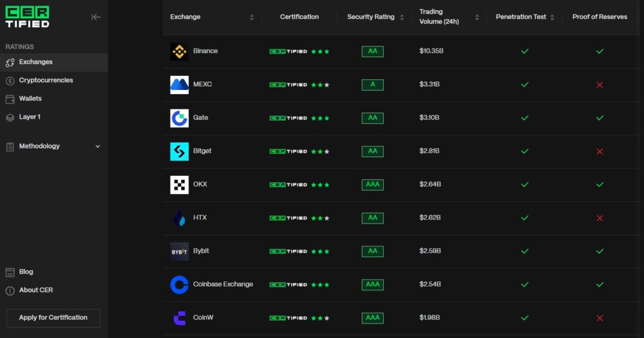Click Coinbase Exchange's AAA rating badge

click(x=372, y=285)
